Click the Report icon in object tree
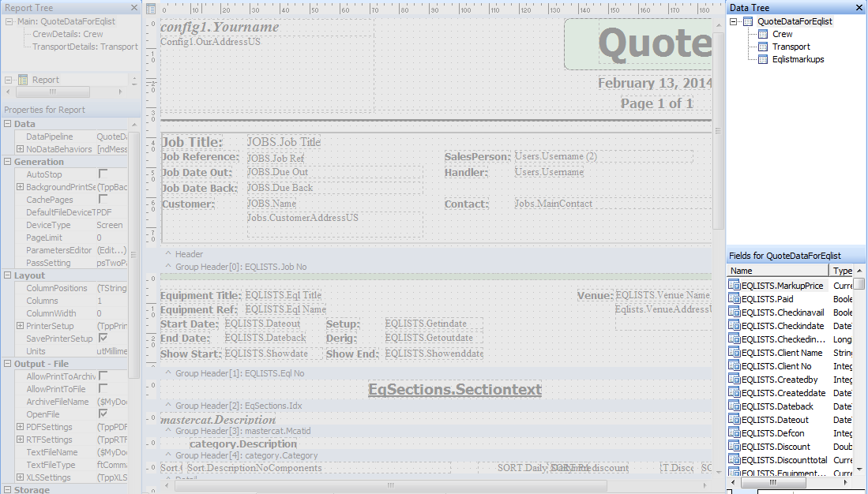This screenshot has height=494, width=868. click(x=23, y=80)
